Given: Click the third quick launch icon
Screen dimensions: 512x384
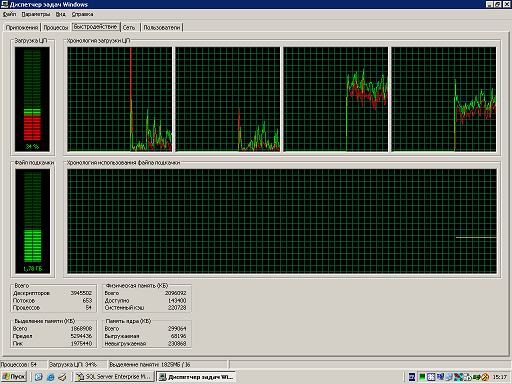Looking at the screenshot, I should coord(62,377).
